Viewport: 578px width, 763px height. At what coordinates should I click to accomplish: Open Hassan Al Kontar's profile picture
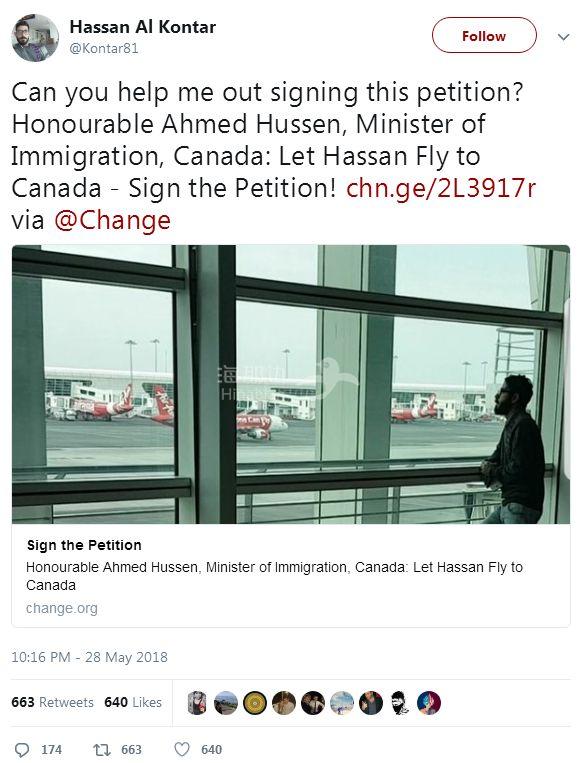(35, 37)
